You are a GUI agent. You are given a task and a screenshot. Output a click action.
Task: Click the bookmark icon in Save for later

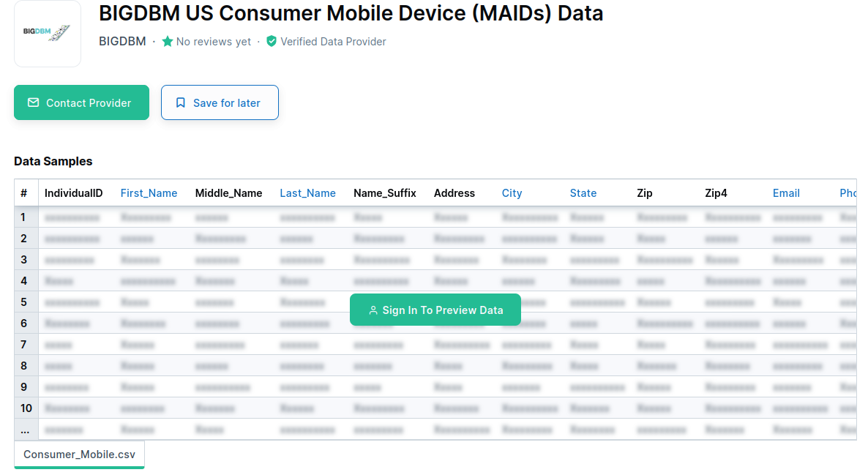coord(181,102)
